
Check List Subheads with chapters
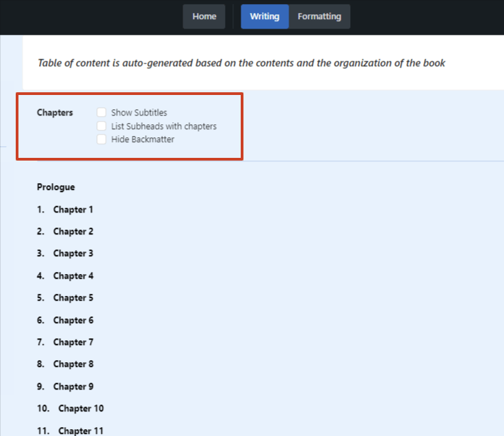[x=102, y=126]
